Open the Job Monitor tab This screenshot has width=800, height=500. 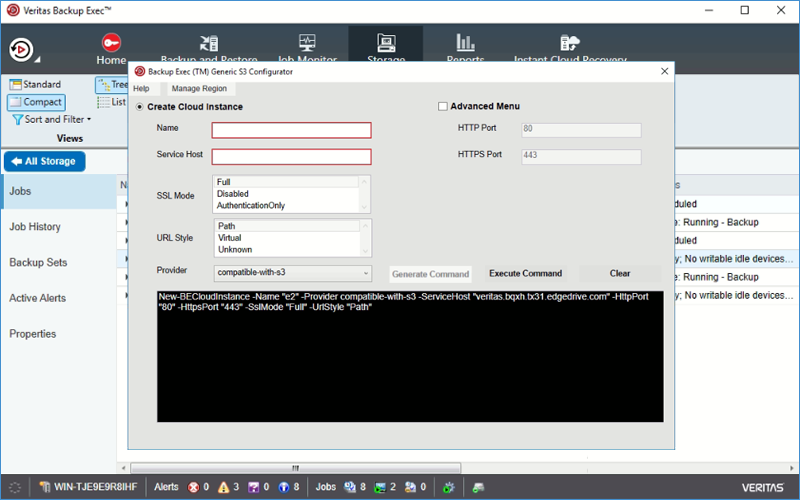pyautogui.click(x=307, y=49)
